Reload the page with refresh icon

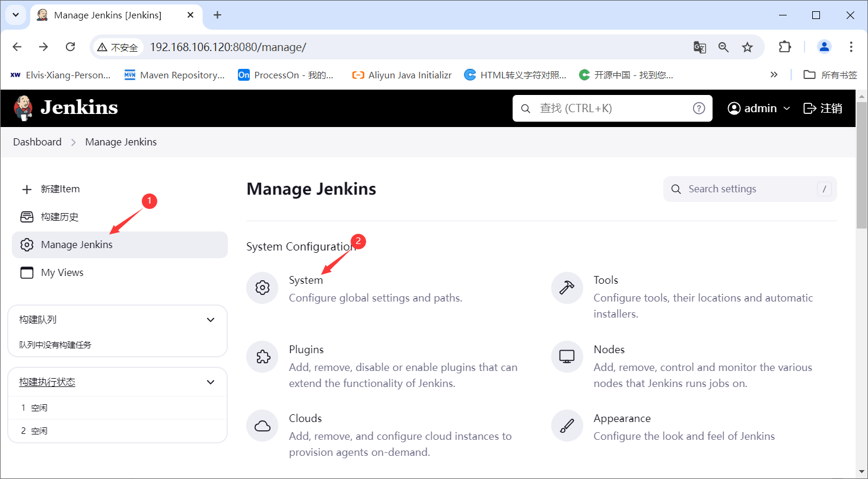70,47
